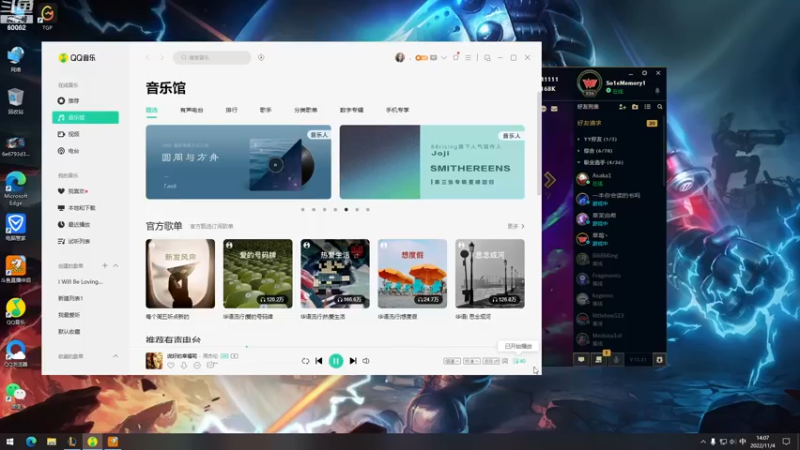
Task: Download the current song
Action: click(x=184, y=365)
